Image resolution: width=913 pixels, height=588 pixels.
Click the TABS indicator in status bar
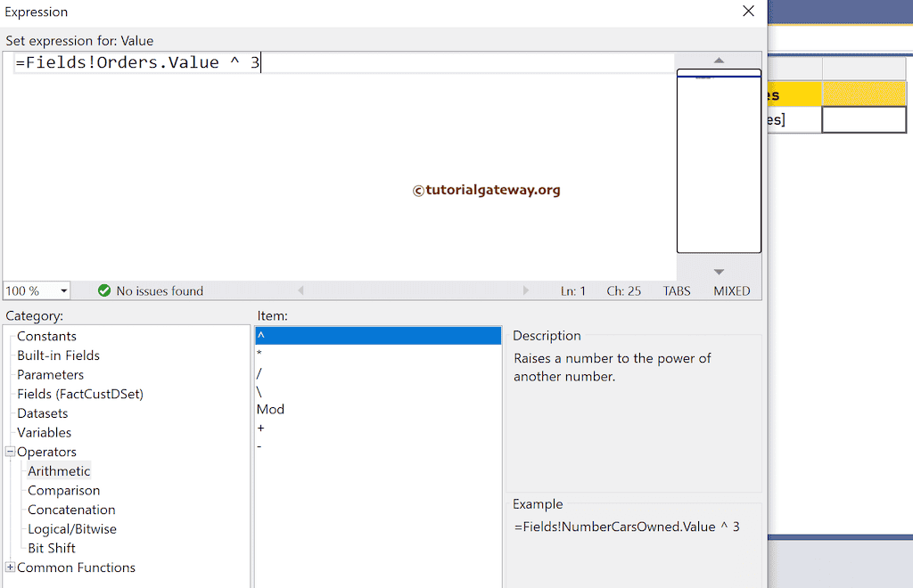pos(677,290)
